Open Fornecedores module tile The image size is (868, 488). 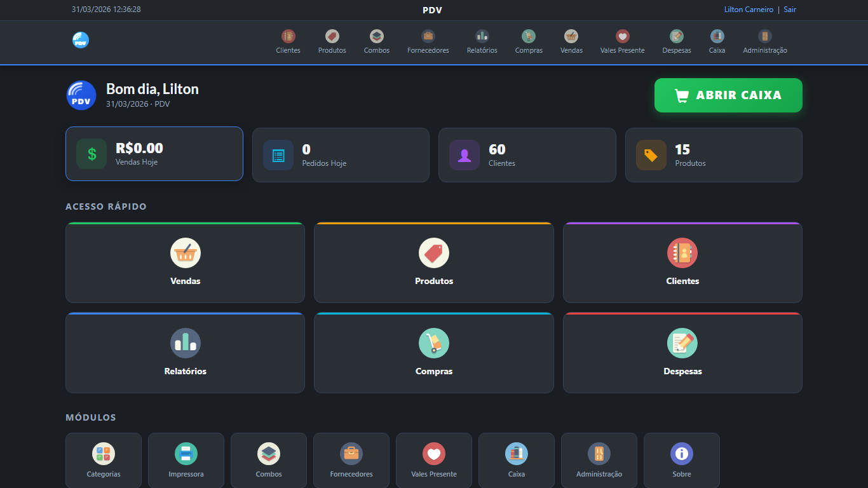(x=351, y=461)
